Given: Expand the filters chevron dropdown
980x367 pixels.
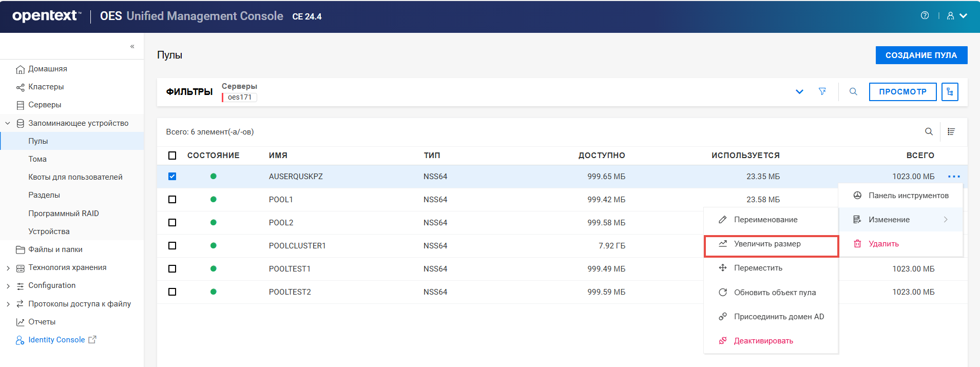Looking at the screenshot, I should 799,91.
